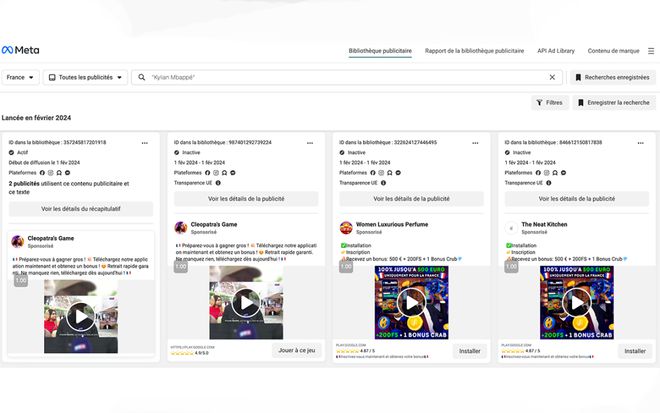
Task: Open the Filtres button
Action: (550, 102)
